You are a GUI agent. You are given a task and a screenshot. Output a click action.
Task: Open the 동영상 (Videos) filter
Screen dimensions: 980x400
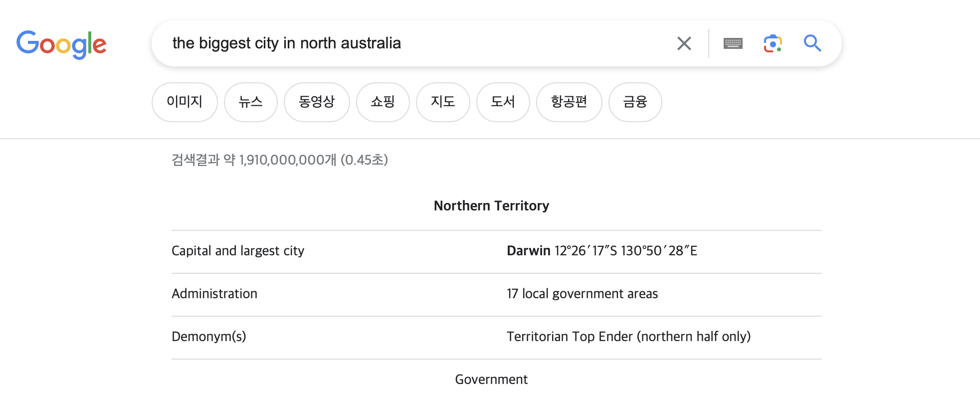pyautogui.click(x=317, y=102)
